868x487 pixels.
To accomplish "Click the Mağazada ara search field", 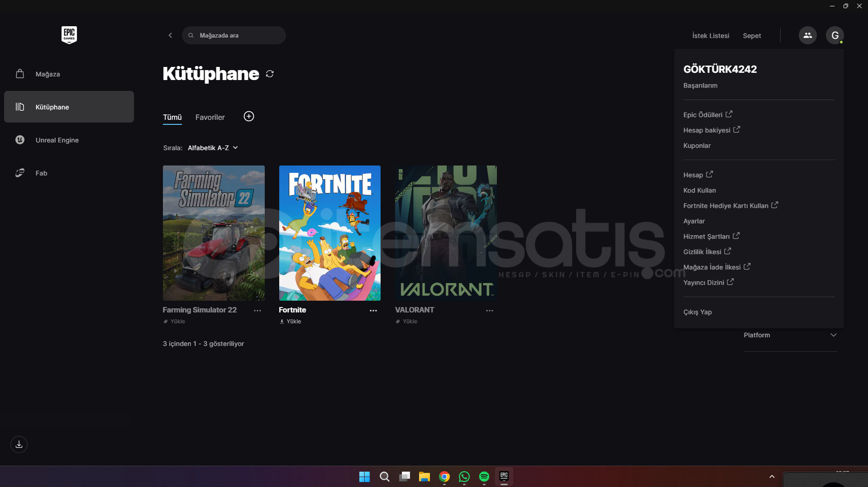I will pos(234,35).
